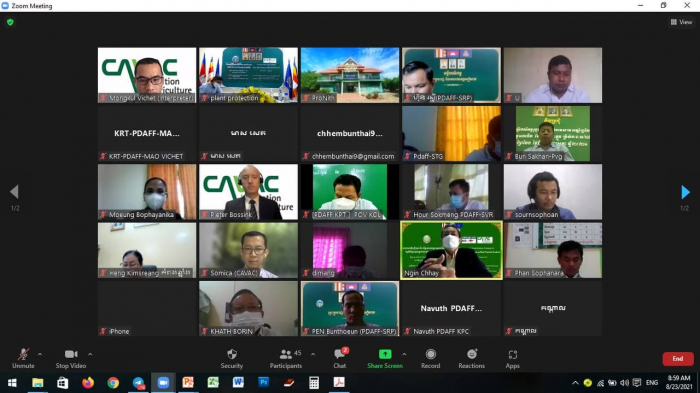Image resolution: width=700 pixels, height=393 pixels.
Task: Select Ngin Chhay's highlighted video tile
Action: (451, 250)
